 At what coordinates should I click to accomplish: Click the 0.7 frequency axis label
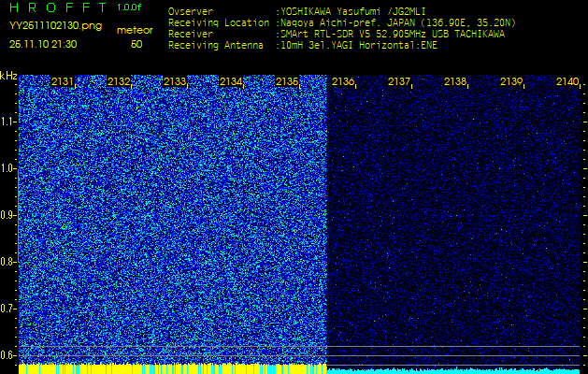pos(7,309)
